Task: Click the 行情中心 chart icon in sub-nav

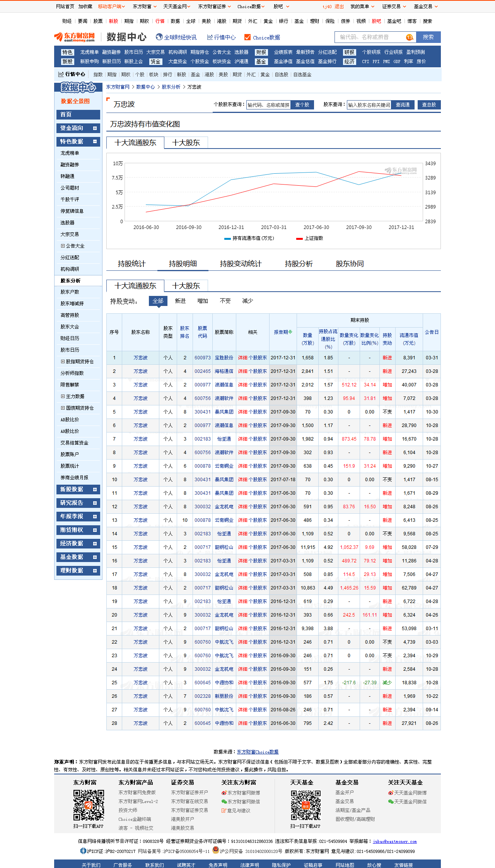Action: (x=61, y=74)
